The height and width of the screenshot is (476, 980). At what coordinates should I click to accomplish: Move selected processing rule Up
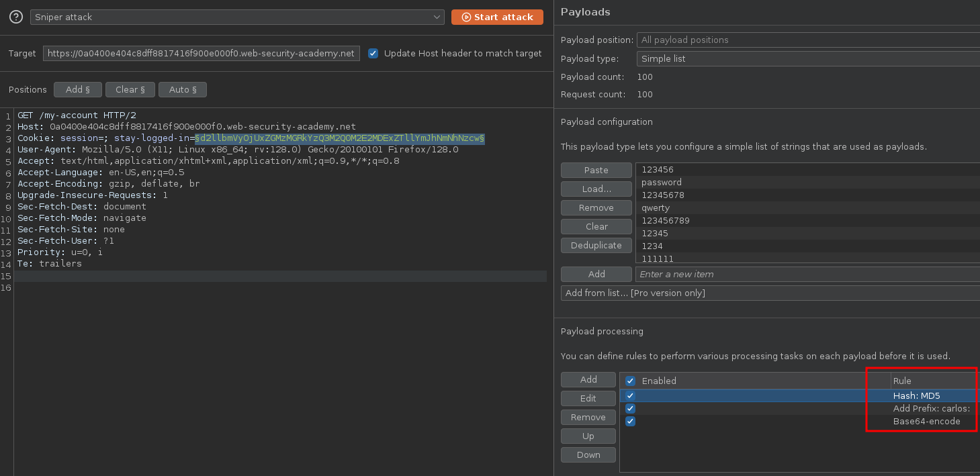pyautogui.click(x=588, y=436)
